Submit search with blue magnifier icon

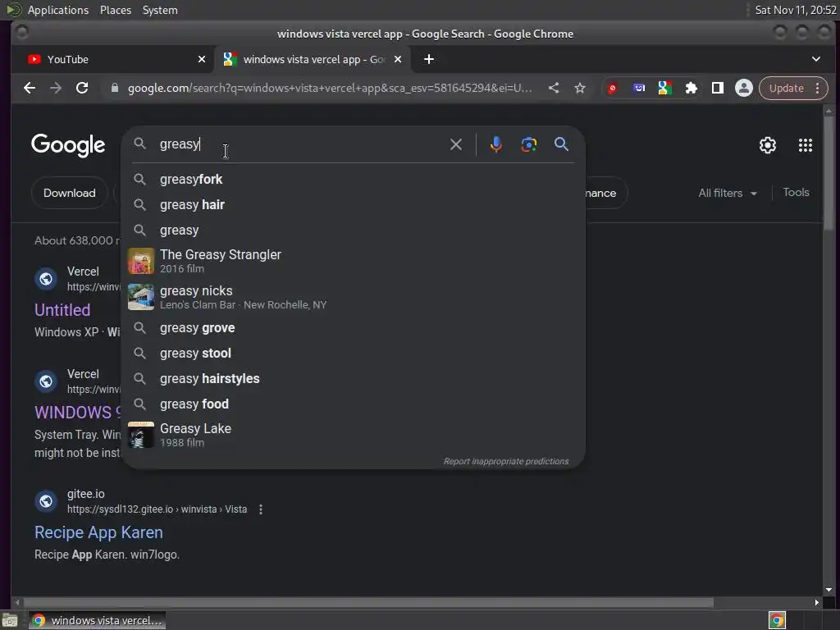(561, 144)
